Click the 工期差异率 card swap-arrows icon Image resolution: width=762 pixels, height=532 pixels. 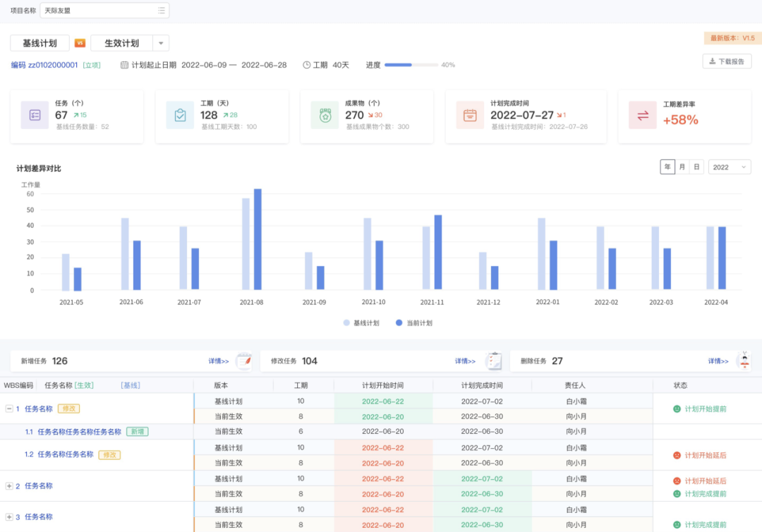click(x=643, y=115)
